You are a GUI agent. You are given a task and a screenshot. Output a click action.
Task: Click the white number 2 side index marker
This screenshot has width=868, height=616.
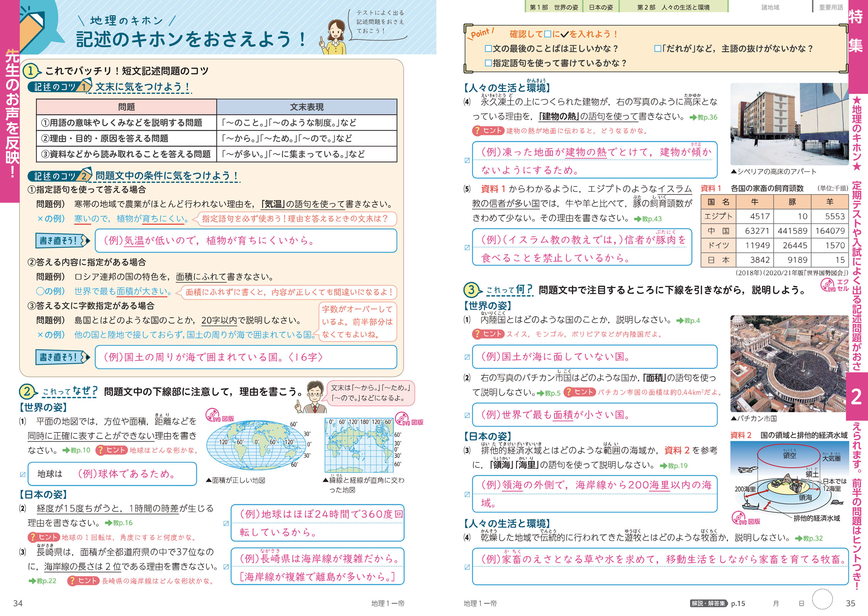click(856, 397)
